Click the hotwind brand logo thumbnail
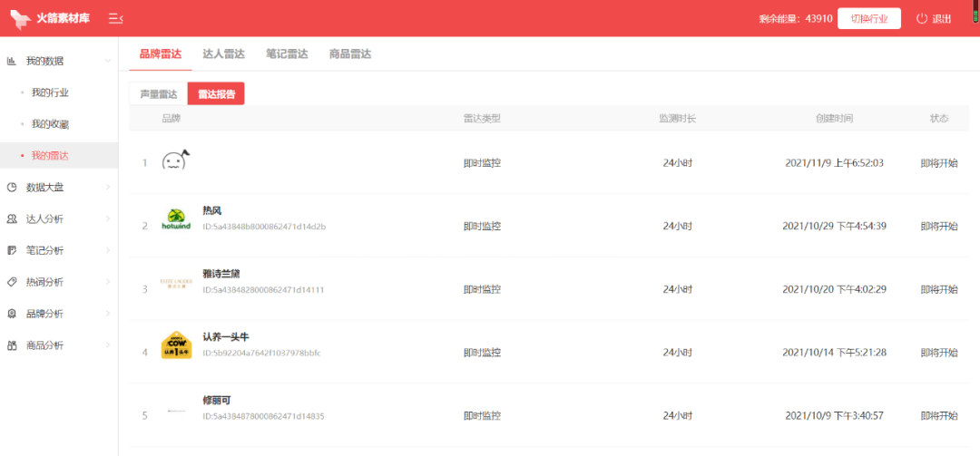Viewport: 980px width, 456px height. [x=174, y=218]
